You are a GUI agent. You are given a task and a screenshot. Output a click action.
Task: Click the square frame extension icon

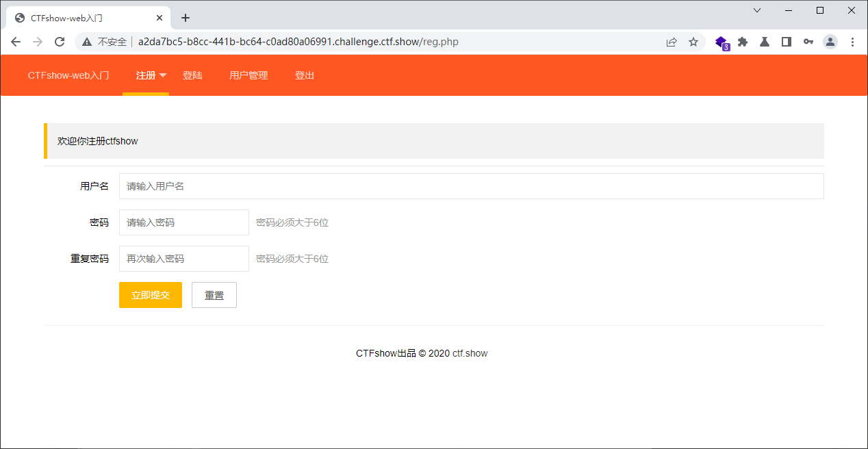click(786, 42)
